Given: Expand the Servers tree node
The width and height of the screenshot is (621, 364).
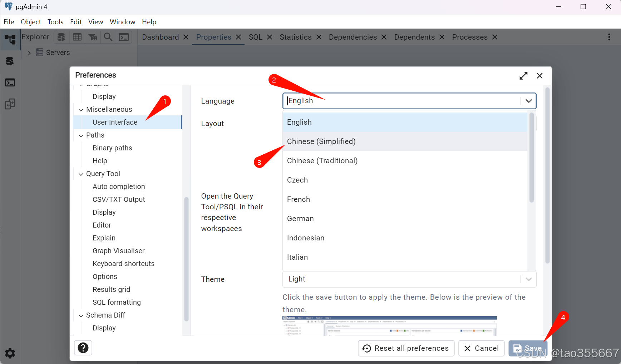Looking at the screenshot, I should click(29, 53).
